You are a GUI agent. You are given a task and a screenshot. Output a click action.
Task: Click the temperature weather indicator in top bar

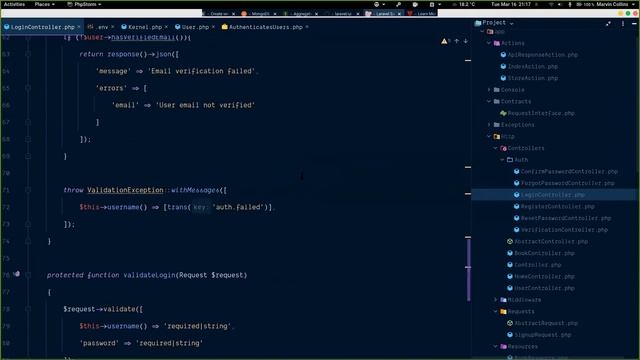[x=463, y=4]
